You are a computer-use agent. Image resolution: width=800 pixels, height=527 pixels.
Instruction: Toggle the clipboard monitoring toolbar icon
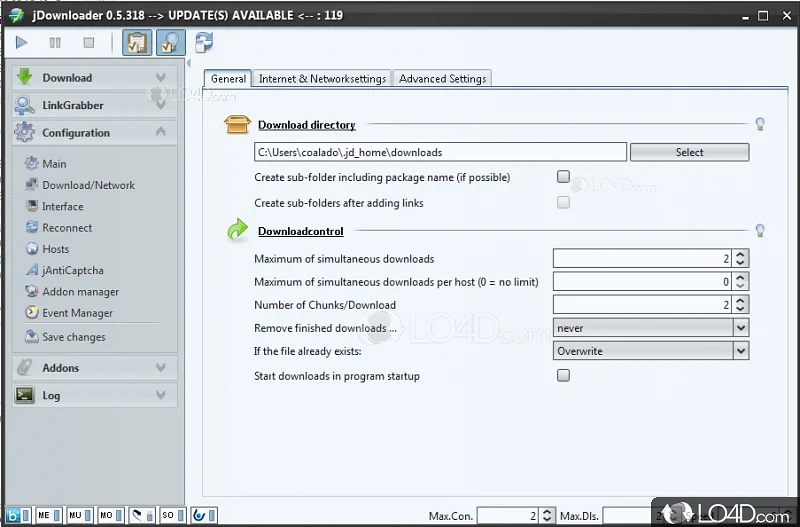[x=137, y=42]
